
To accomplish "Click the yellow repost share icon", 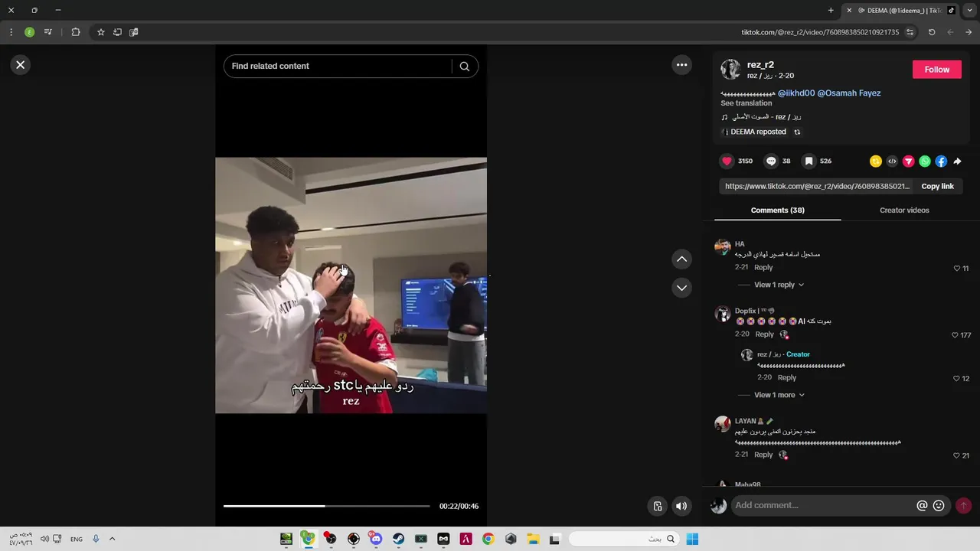I will [876, 161].
